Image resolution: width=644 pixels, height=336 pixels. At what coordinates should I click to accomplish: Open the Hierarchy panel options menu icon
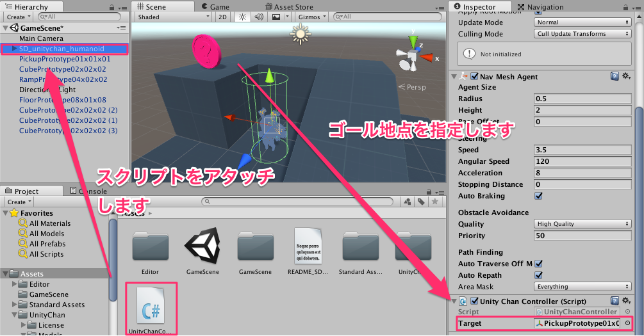[x=122, y=8]
